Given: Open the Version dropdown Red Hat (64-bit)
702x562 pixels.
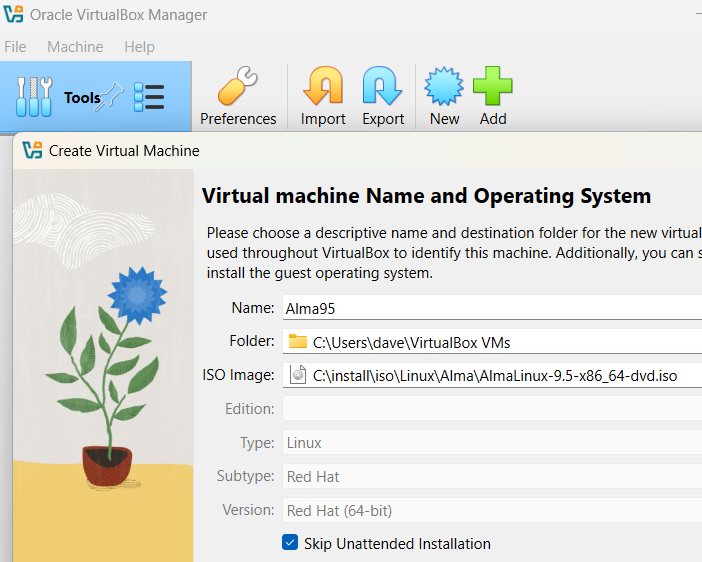Looking at the screenshot, I should (492, 511).
